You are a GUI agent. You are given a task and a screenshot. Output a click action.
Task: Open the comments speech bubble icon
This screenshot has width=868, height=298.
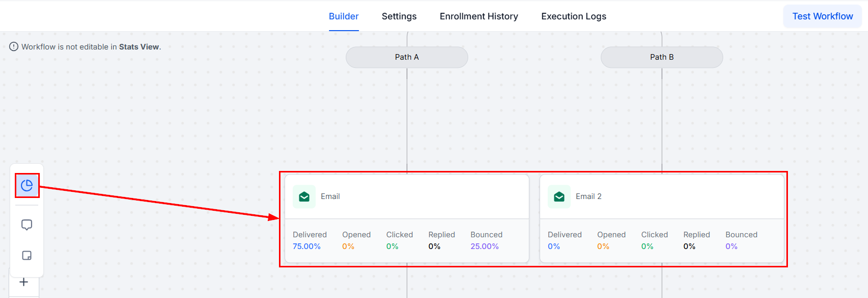point(27,225)
